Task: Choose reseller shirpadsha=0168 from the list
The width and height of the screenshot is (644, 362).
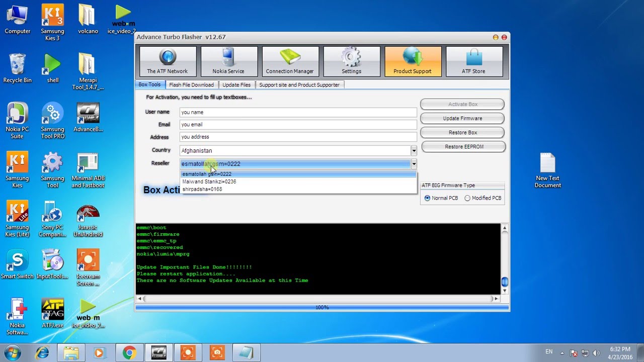Action: point(298,189)
